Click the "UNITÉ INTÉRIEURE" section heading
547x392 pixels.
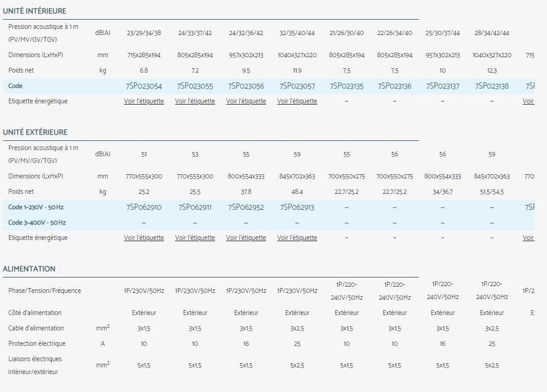(x=34, y=11)
